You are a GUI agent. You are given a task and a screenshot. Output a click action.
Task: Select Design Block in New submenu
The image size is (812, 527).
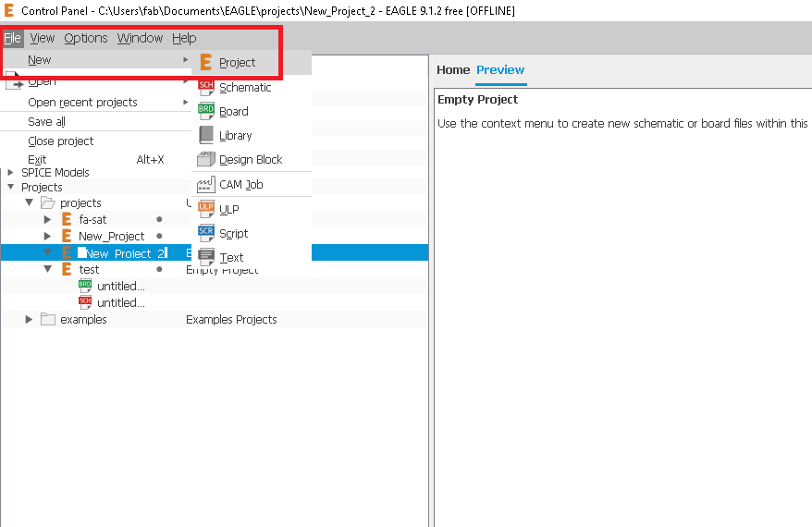tap(252, 159)
